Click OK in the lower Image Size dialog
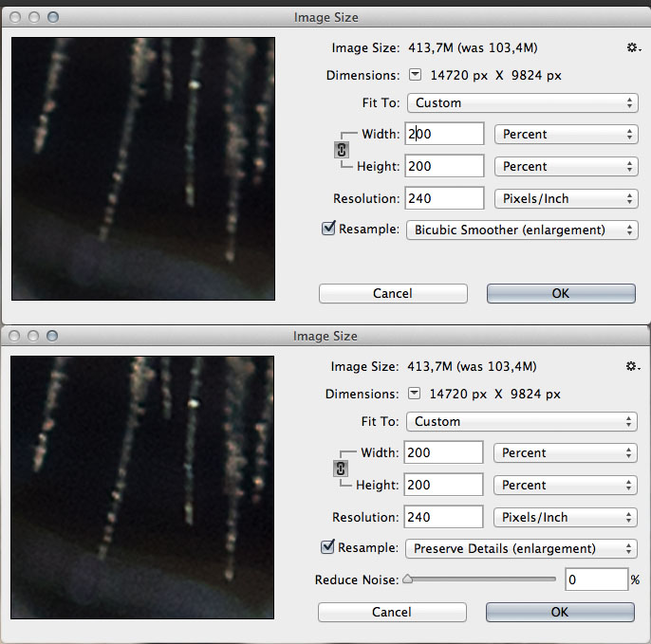Viewport: 651px width, 644px height. [x=560, y=612]
